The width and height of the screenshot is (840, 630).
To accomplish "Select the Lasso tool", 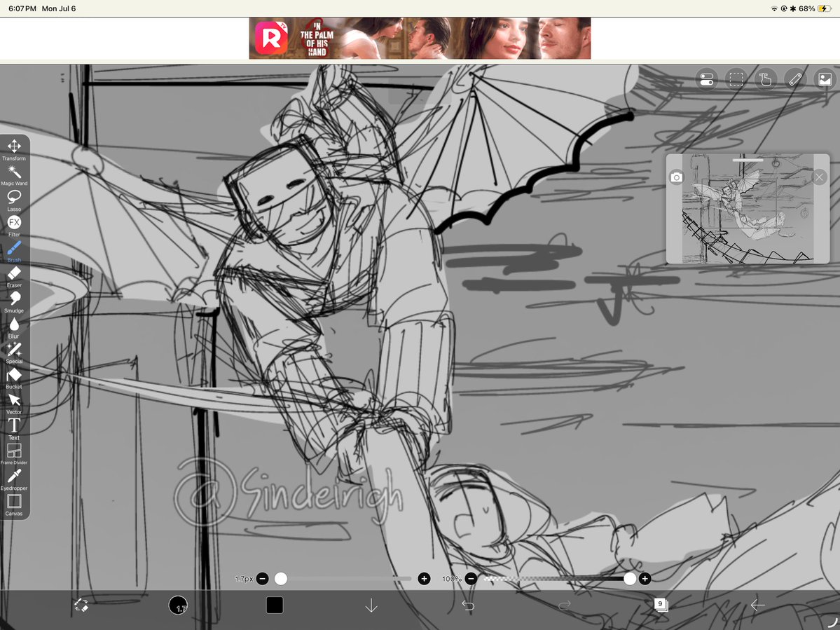I will (x=14, y=200).
